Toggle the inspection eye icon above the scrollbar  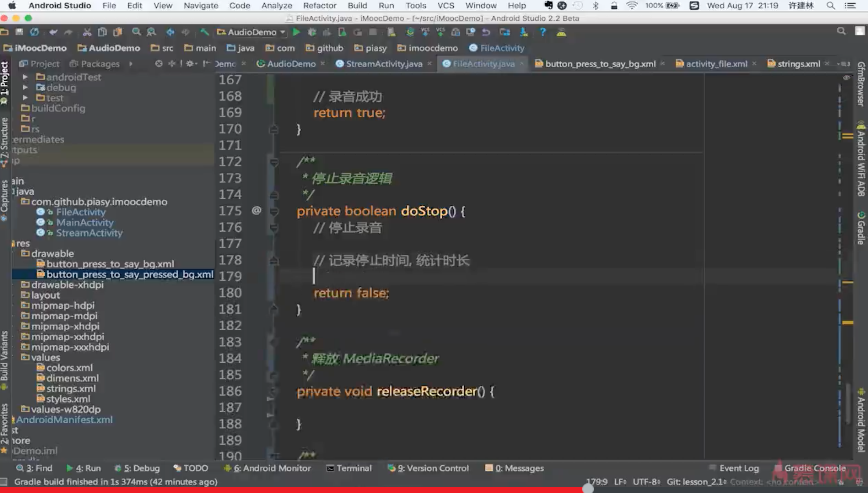point(847,77)
